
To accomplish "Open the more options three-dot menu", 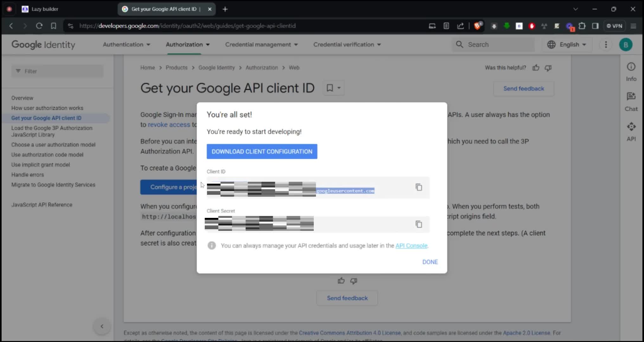I will coord(606,45).
